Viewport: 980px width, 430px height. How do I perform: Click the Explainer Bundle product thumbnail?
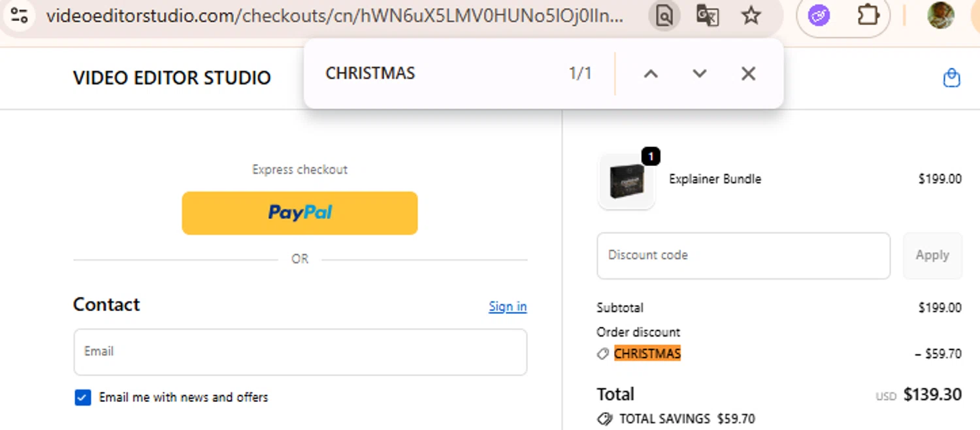coord(627,182)
